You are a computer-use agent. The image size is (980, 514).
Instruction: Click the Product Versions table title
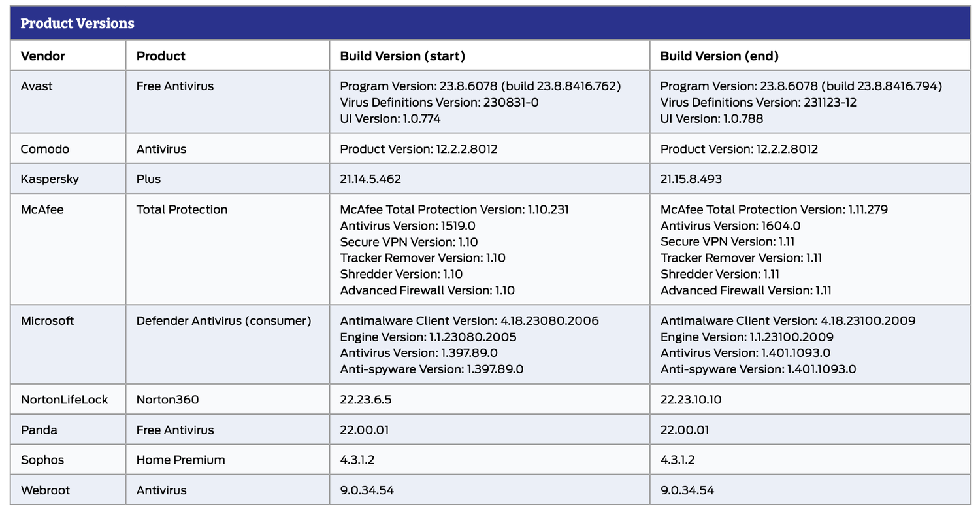[77, 24]
